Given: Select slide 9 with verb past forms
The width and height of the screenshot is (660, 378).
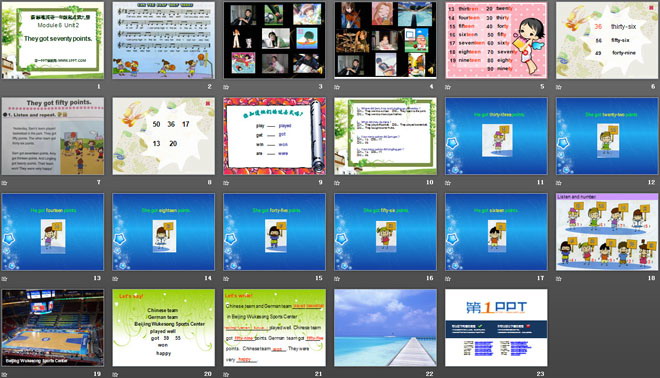Looking at the screenshot, I should [274, 136].
